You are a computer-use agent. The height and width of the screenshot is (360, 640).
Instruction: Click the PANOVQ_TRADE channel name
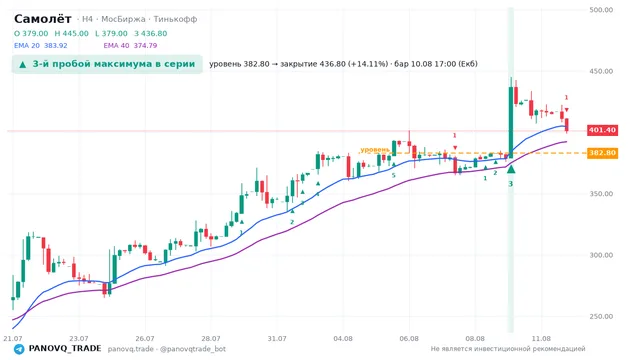tap(65, 349)
